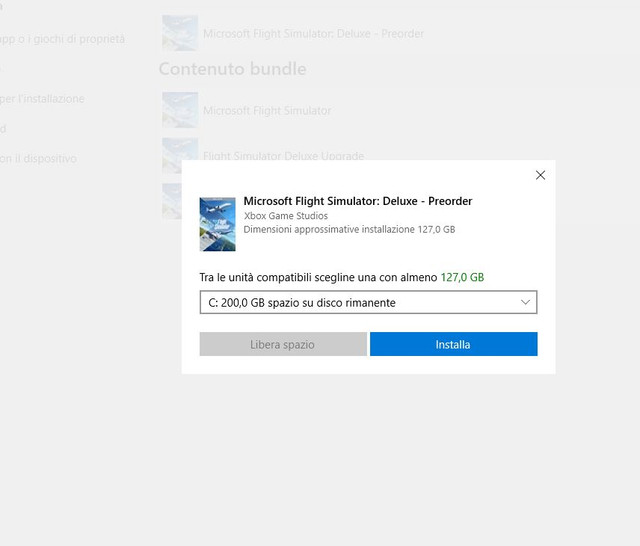Click background header Microsoft Flight Simulator: Deluxe - Preorder
Screen dimensions: 640x546
click(313, 33)
